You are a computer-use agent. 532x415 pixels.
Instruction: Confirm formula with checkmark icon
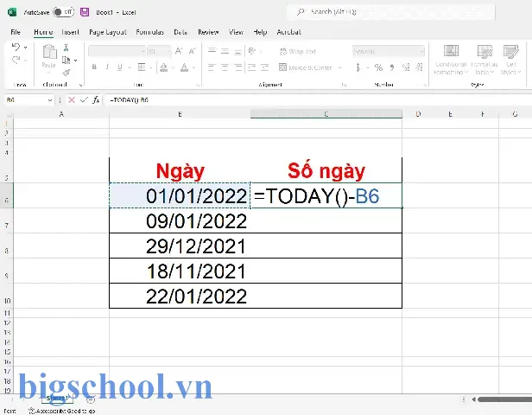84,99
